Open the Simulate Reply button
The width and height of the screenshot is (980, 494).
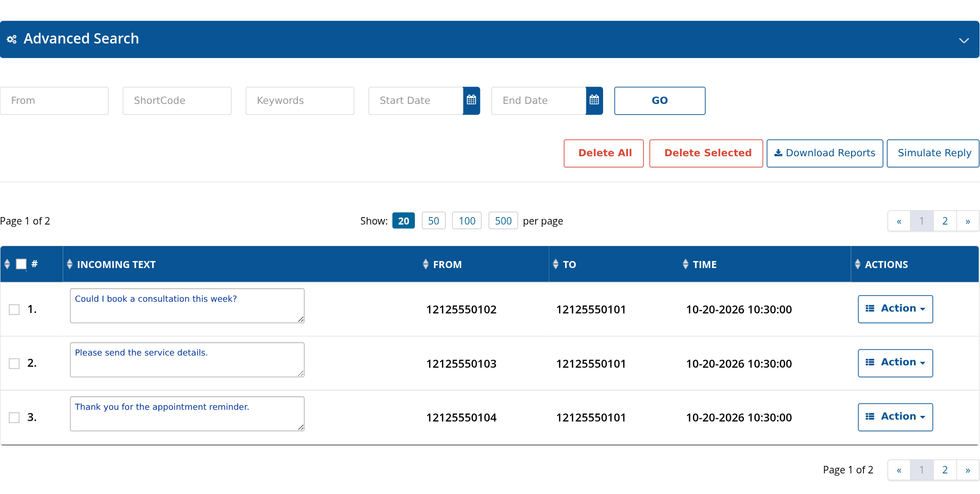tap(933, 153)
